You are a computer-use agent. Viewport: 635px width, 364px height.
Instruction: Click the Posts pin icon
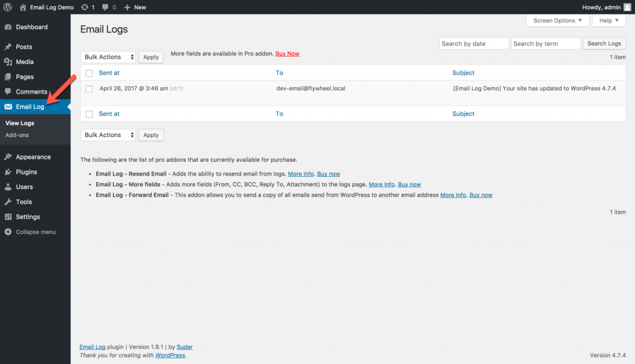tap(8, 47)
